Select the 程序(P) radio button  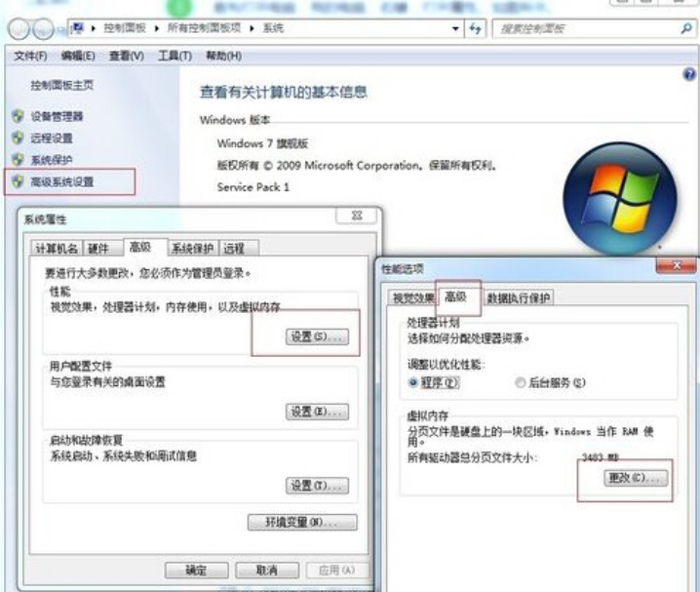click(413, 382)
